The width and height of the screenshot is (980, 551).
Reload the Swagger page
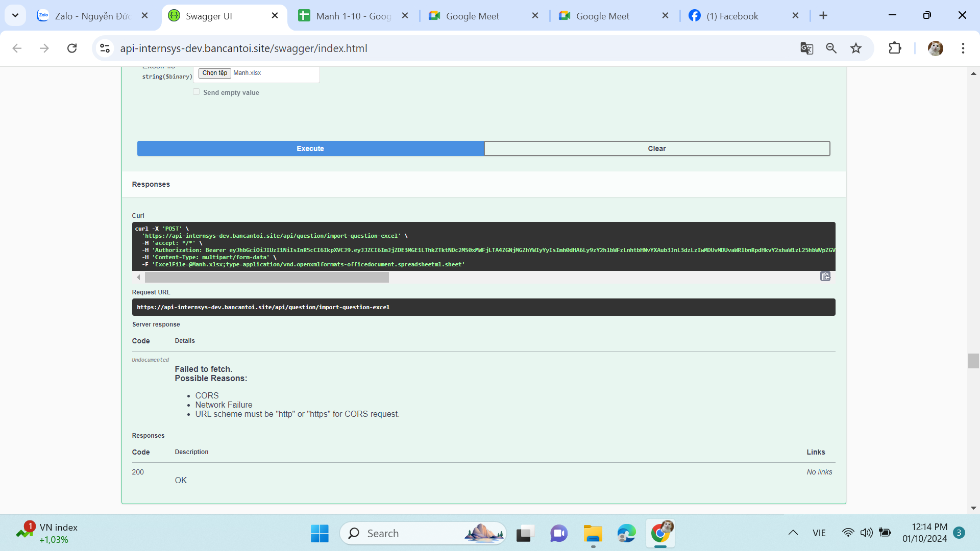point(72,48)
